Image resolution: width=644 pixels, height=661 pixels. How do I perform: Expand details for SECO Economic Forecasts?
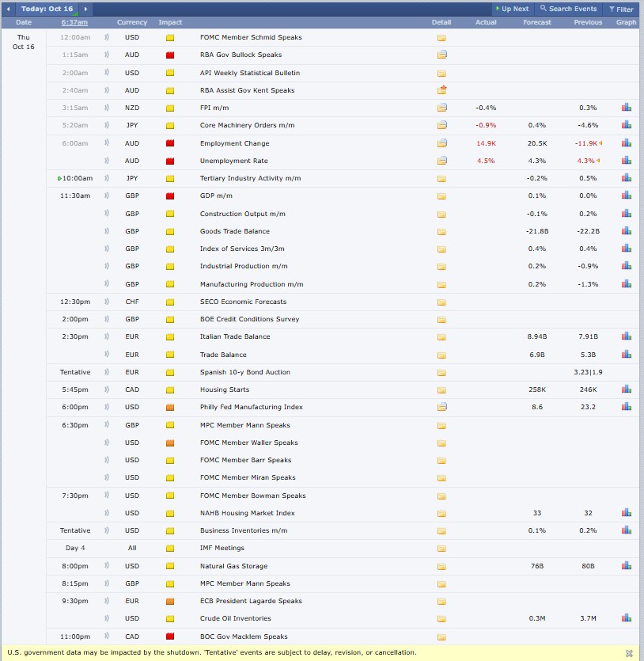pos(441,302)
